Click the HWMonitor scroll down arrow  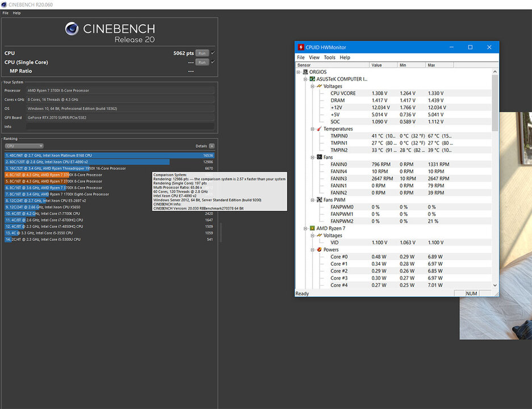pos(495,285)
